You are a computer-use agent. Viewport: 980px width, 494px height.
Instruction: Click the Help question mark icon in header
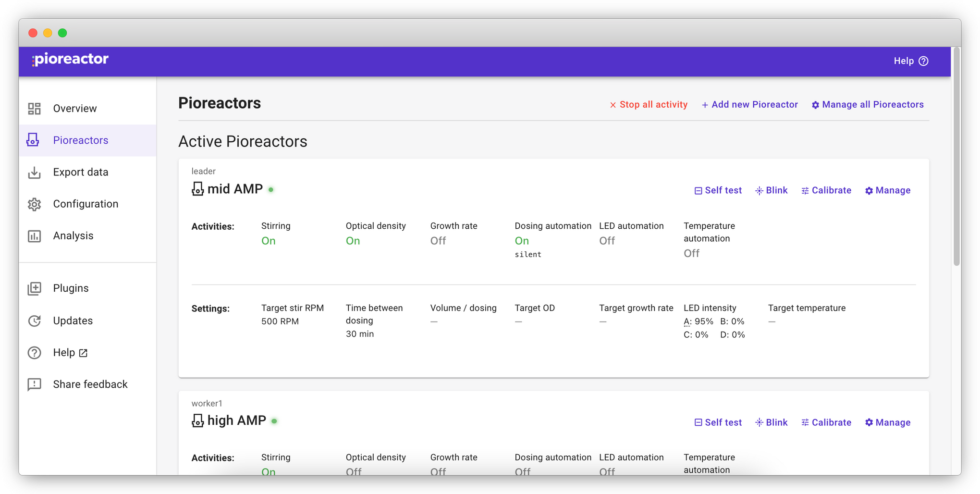923,61
